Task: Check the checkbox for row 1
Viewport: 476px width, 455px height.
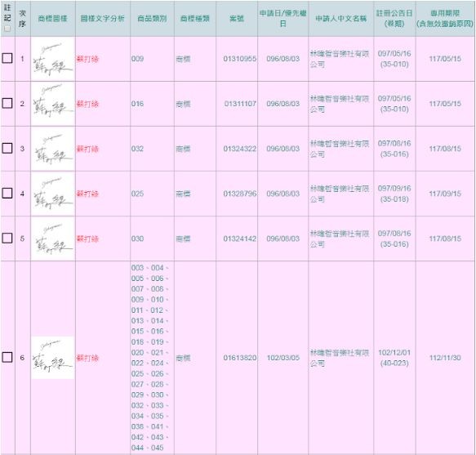Action: [x=7, y=58]
